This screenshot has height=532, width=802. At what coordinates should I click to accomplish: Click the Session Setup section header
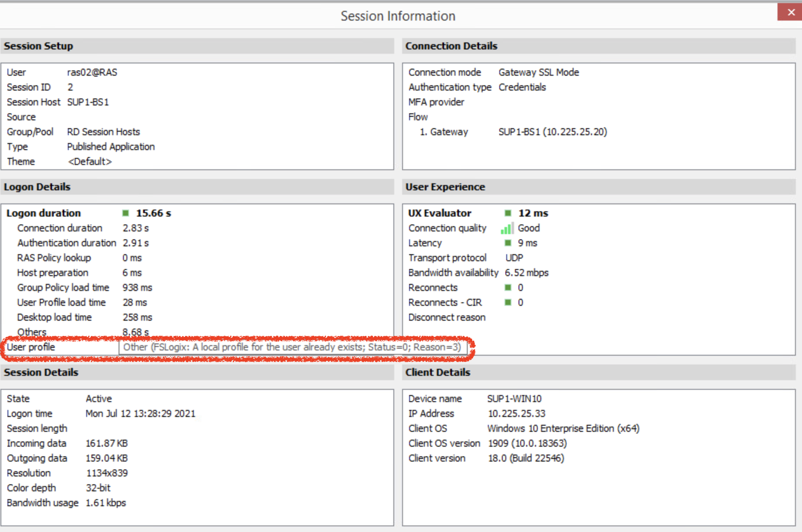(x=39, y=46)
